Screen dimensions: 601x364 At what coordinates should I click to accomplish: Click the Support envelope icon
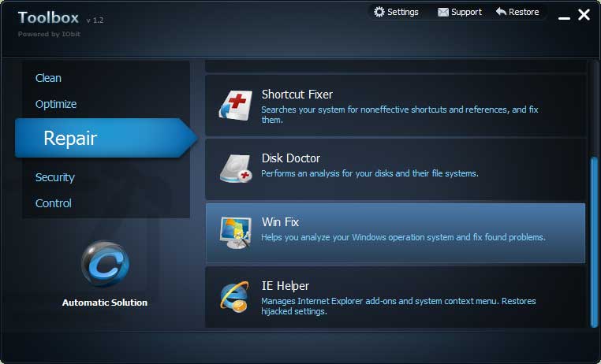[443, 13]
